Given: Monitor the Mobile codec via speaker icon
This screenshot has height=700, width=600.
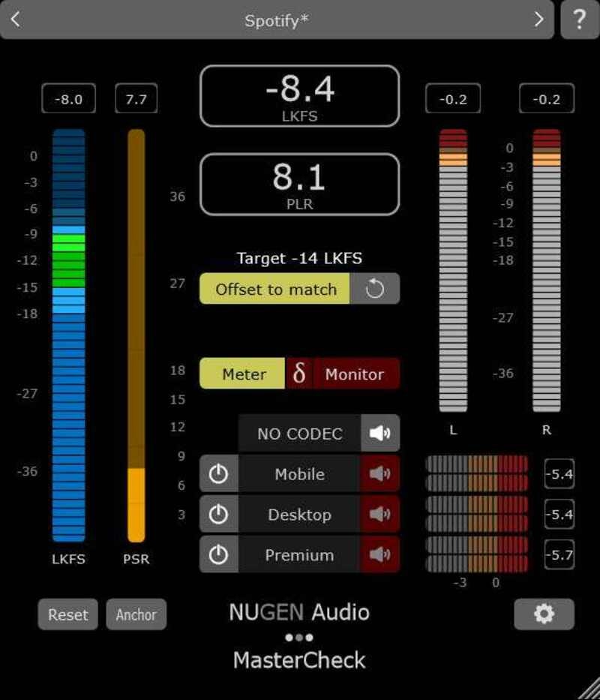Looking at the screenshot, I should click(380, 474).
